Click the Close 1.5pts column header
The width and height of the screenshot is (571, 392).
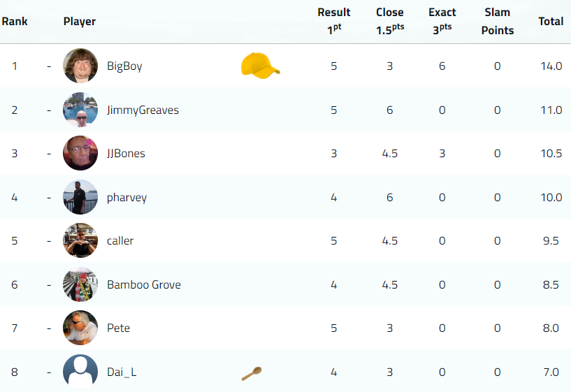[390, 21]
